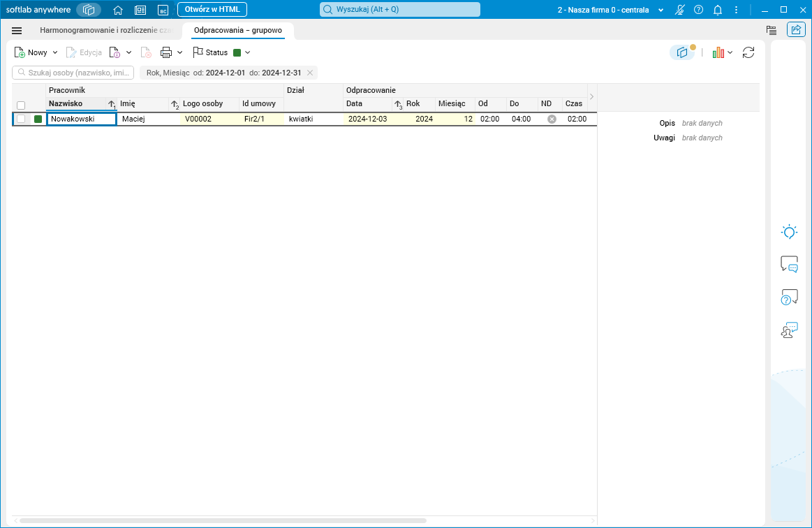Click the share/export icon at top right

796,29
